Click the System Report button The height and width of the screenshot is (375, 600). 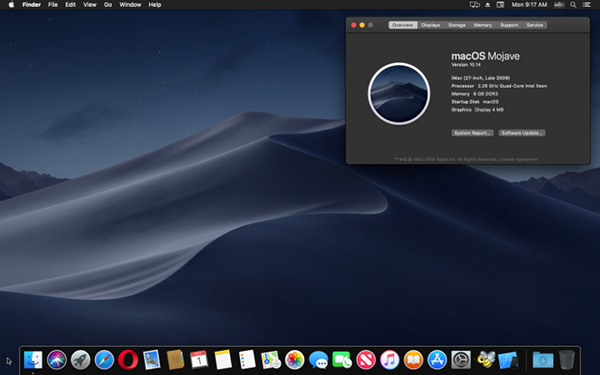click(x=472, y=133)
